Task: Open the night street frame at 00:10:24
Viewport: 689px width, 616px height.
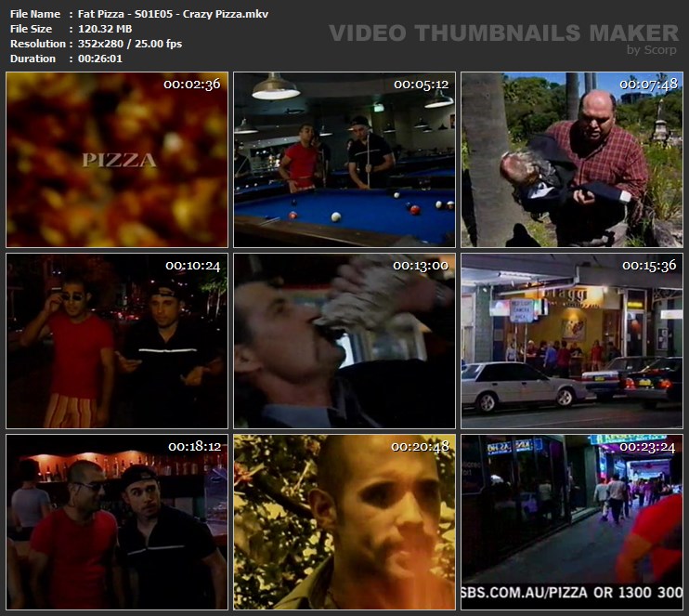Action: 117,341
